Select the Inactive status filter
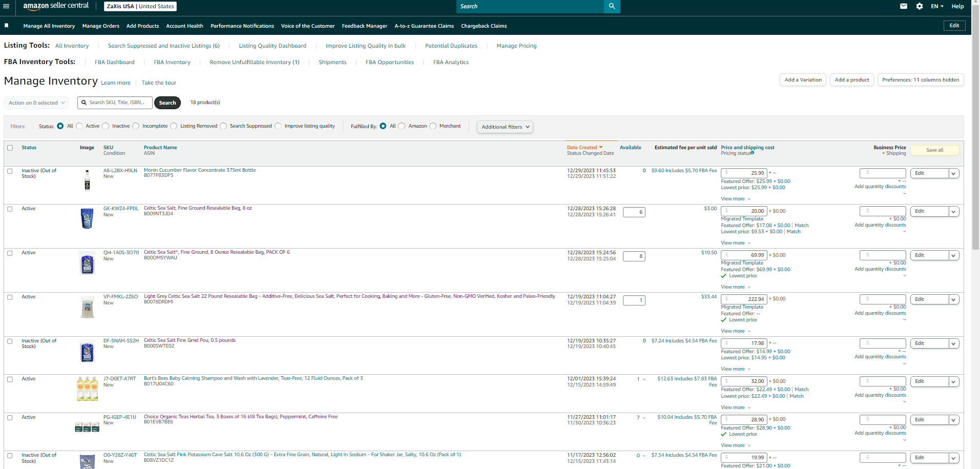This screenshot has width=980, height=469. (106, 126)
